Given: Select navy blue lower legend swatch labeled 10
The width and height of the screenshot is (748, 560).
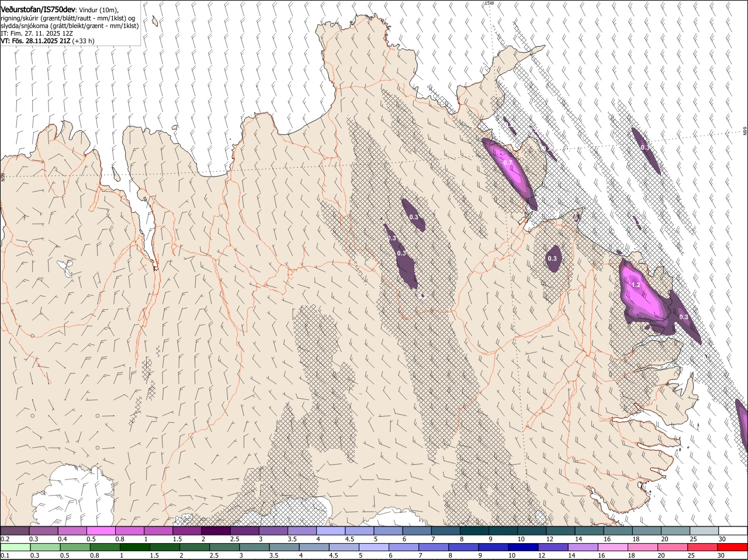Looking at the screenshot, I should click(x=523, y=547).
